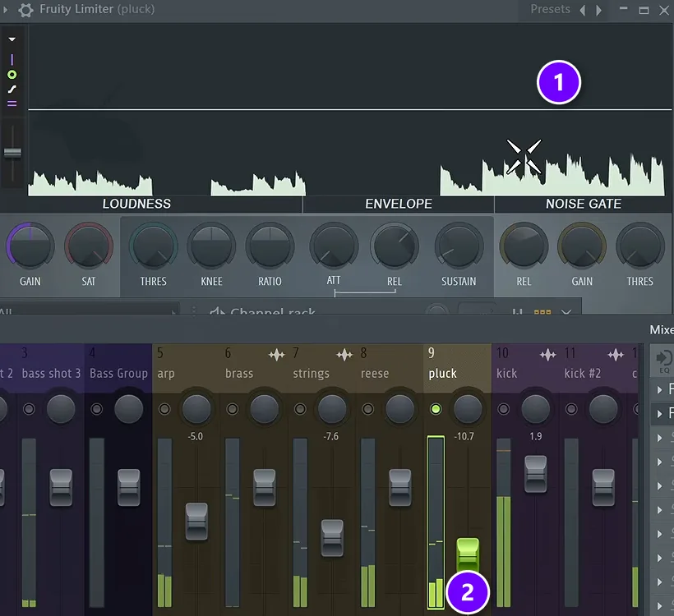
Task: Mute the Bass Group track
Action: click(97, 409)
